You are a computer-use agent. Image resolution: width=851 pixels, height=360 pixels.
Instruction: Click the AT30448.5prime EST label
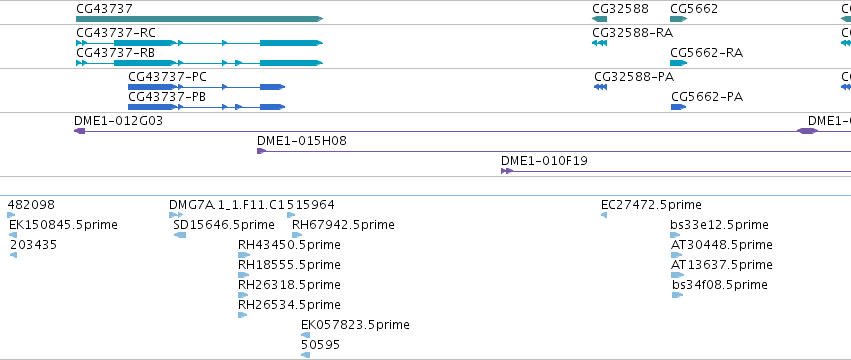click(x=722, y=245)
